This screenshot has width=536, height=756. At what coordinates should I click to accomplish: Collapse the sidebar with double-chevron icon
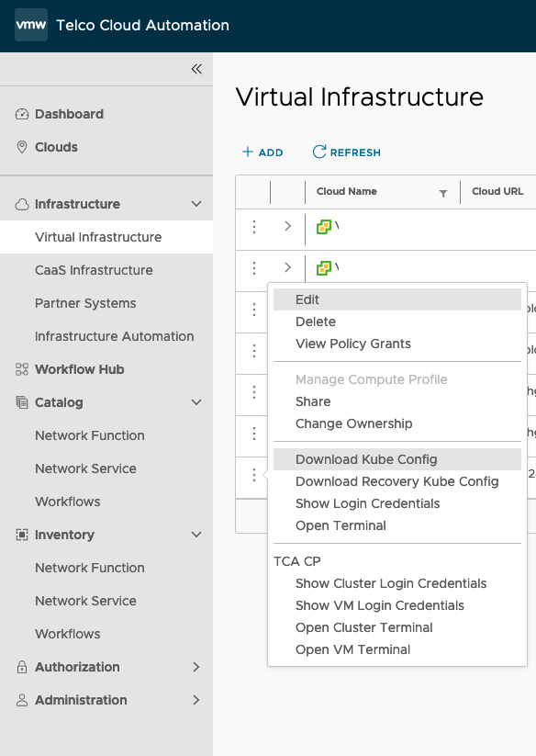(196, 69)
